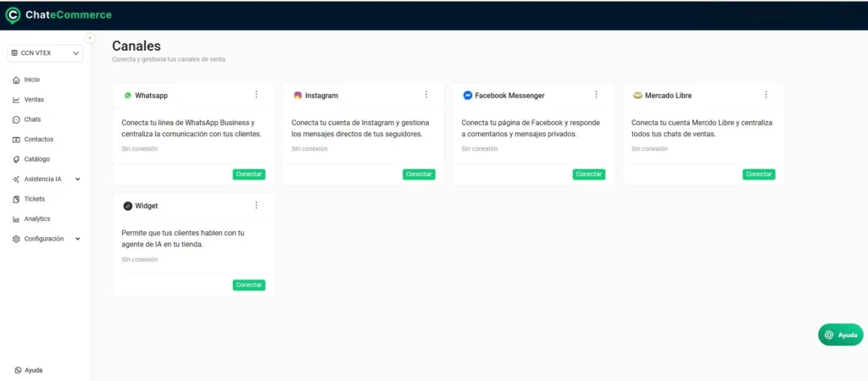Viewport: 868px width, 381px height.
Task: Connect the Widget channel
Action: coord(249,285)
